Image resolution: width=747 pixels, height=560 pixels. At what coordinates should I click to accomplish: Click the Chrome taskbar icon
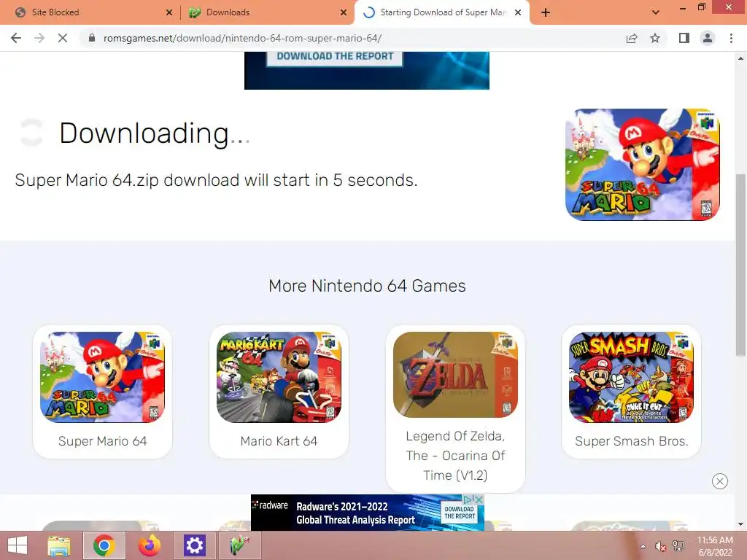click(104, 545)
